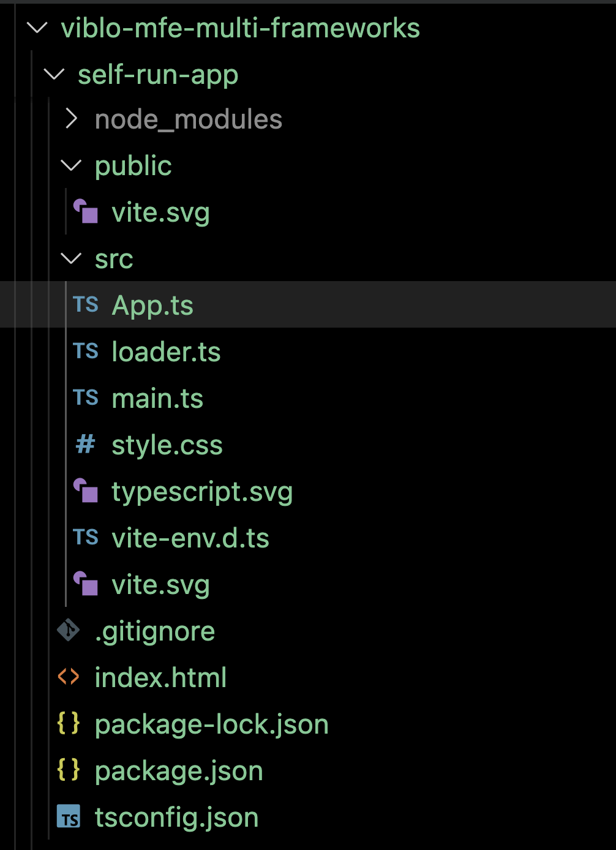Collapse the src folder
Image resolution: width=616 pixels, height=850 pixels.
coord(72,258)
